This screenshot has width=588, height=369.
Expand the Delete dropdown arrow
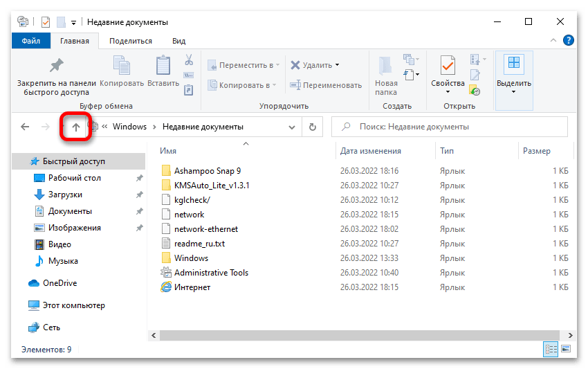click(x=338, y=65)
